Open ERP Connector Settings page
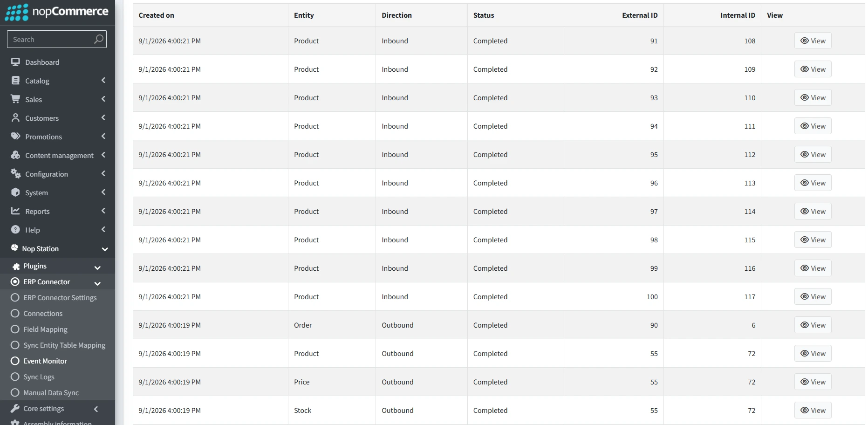The image size is (868, 425). (60, 297)
